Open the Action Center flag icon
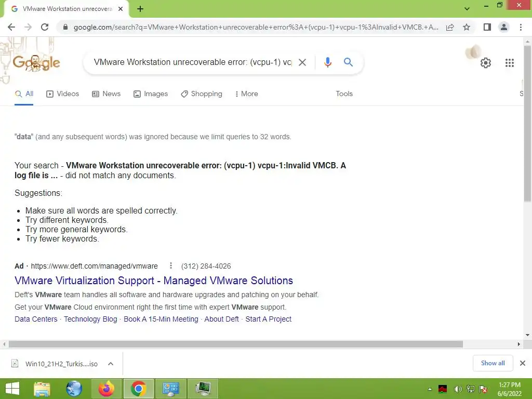This screenshot has width=532, height=399. pyautogui.click(x=483, y=389)
